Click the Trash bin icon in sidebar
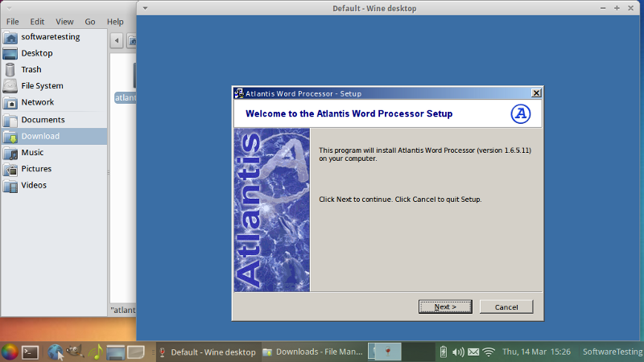644x362 pixels. click(10, 70)
